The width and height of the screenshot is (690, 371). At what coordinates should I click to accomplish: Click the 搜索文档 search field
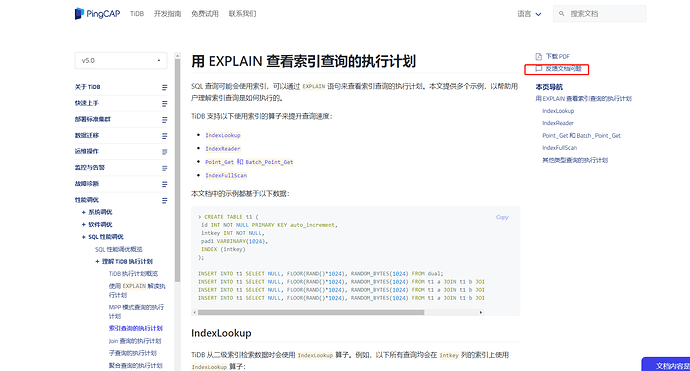[599, 14]
